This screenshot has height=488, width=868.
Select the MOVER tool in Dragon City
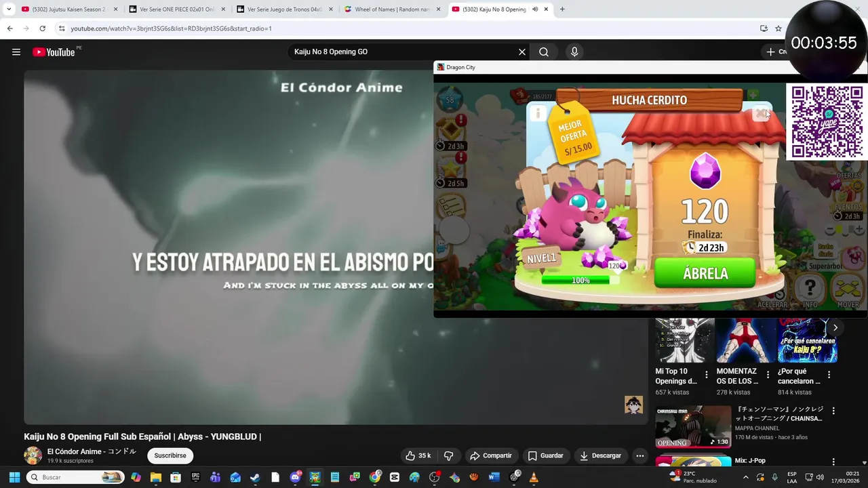coord(848,291)
